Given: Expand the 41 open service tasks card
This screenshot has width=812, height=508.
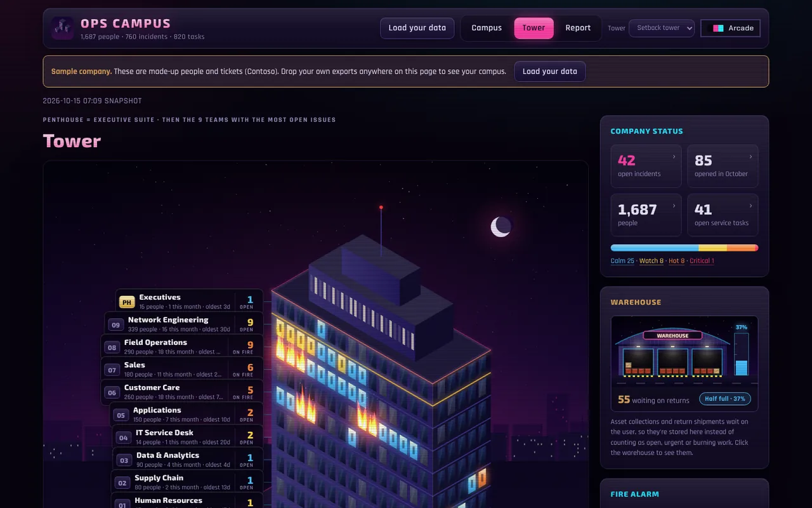Looking at the screenshot, I should [723, 215].
